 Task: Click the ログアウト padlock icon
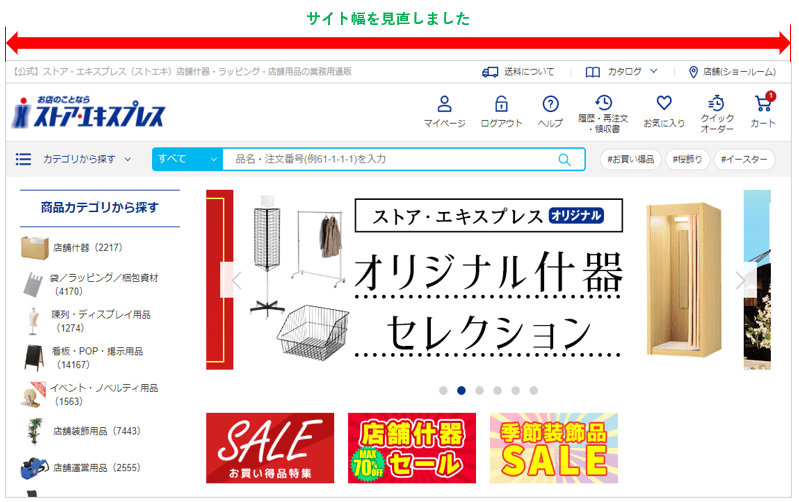click(501, 104)
